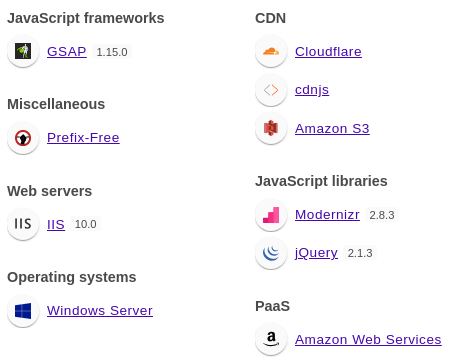Click the GSAP logo icon
The height and width of the screenshot is (363, 455).
point(23,51)
